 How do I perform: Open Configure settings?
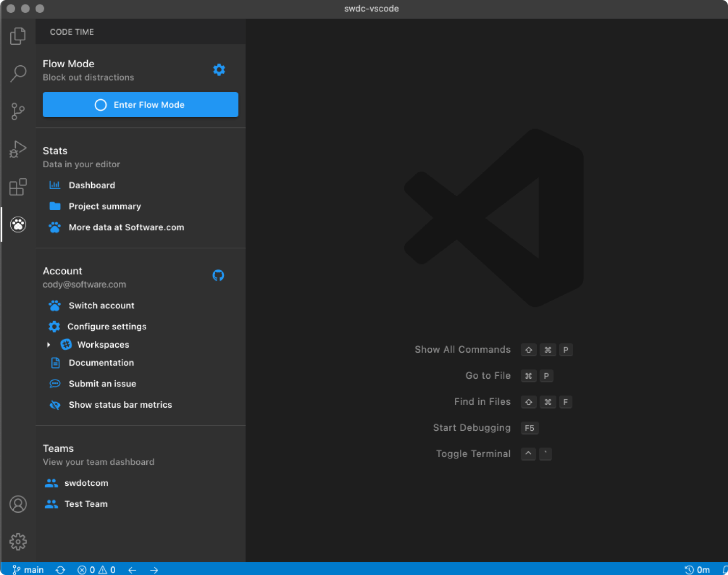click(x=107, y=326)
